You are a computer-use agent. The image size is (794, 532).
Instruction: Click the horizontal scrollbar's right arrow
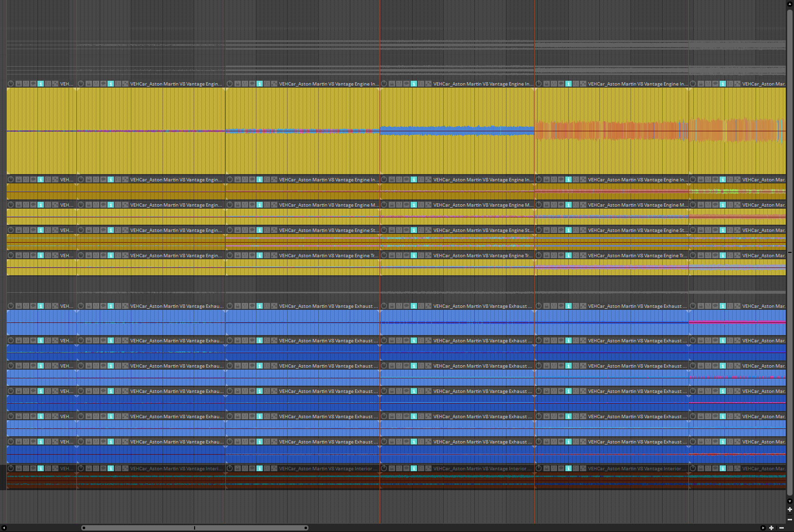pyautogui.click(x=763, y=528)
